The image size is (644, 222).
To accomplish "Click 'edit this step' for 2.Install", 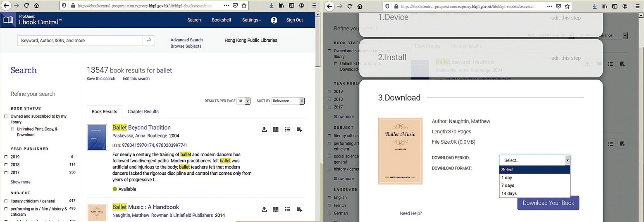I will (566, 58).
